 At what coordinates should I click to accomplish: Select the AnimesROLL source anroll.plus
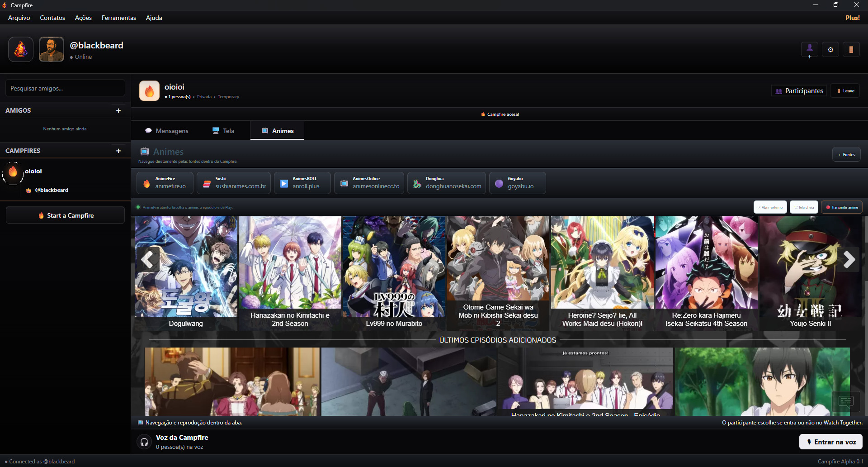click(x=302, y=183)
